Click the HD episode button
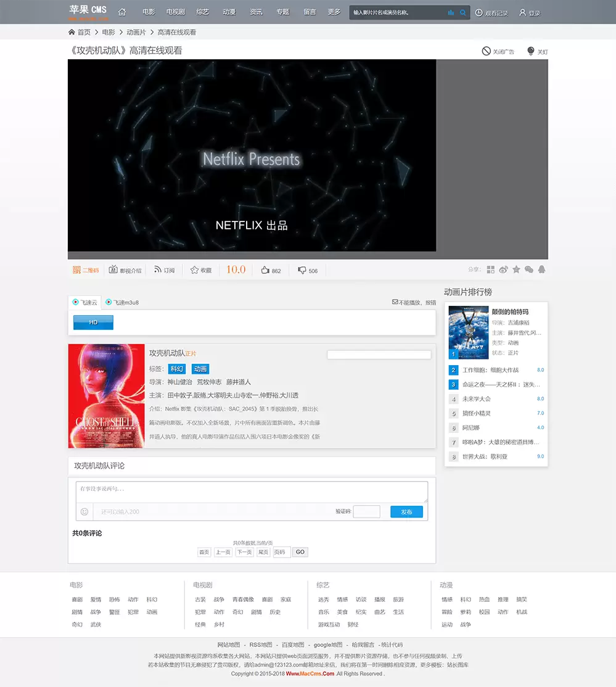This screenshot has width=616, height=687. (93, 323)
